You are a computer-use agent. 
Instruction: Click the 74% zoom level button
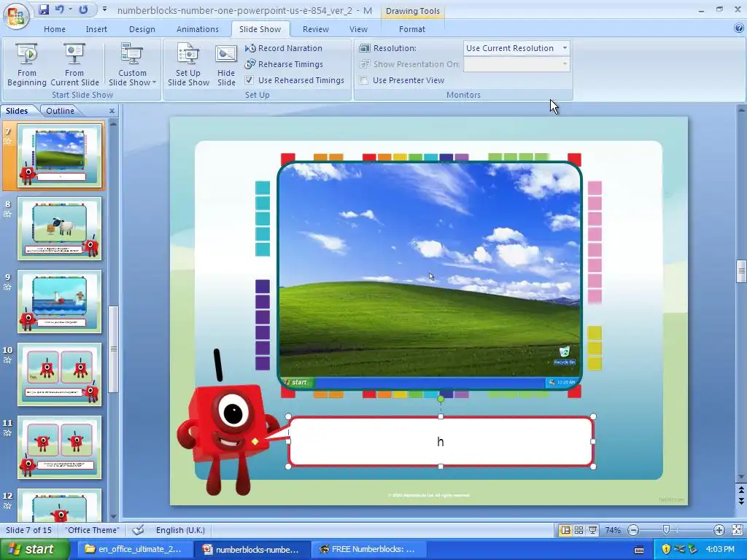coord(613,530)
